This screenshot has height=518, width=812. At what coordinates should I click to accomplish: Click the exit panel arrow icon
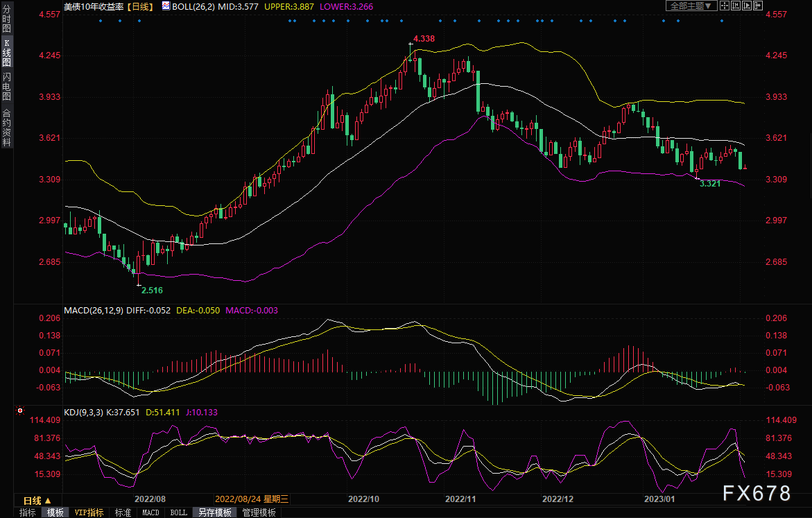[x=757, y=6]
